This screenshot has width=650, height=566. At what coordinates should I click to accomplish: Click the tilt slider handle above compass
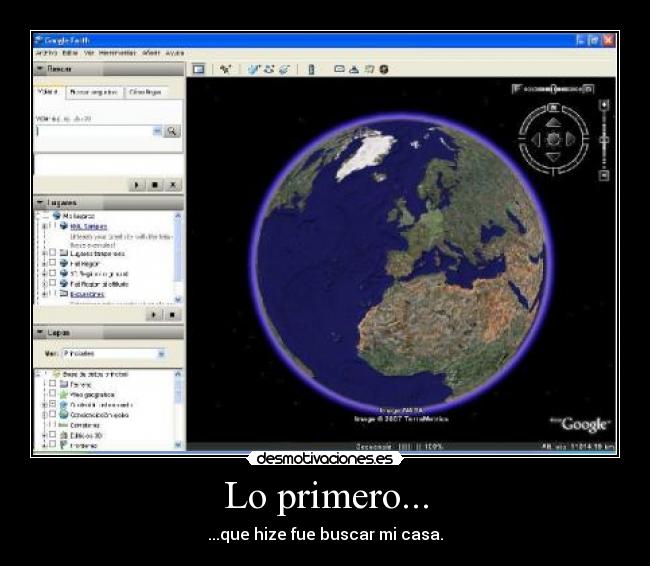[553, 89]
